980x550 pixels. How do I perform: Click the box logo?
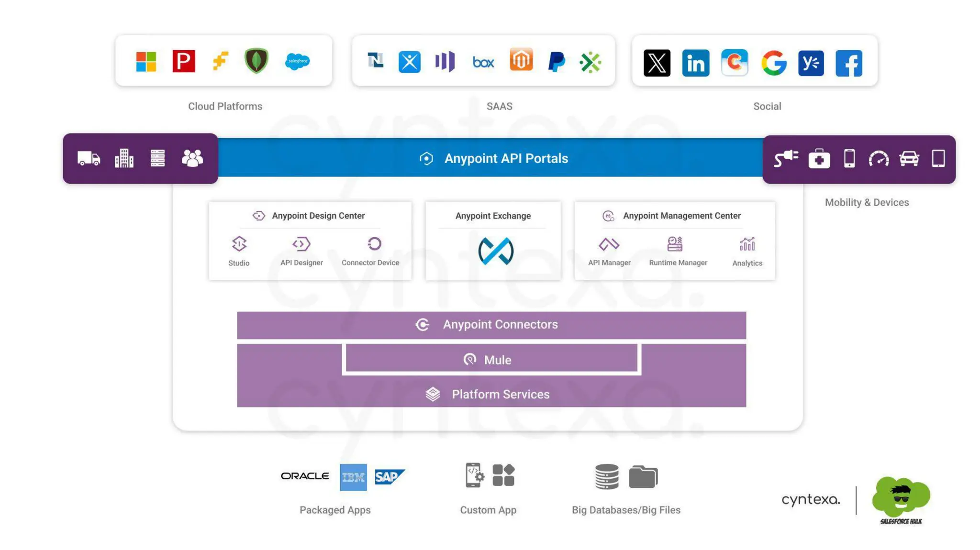(483, 62)
